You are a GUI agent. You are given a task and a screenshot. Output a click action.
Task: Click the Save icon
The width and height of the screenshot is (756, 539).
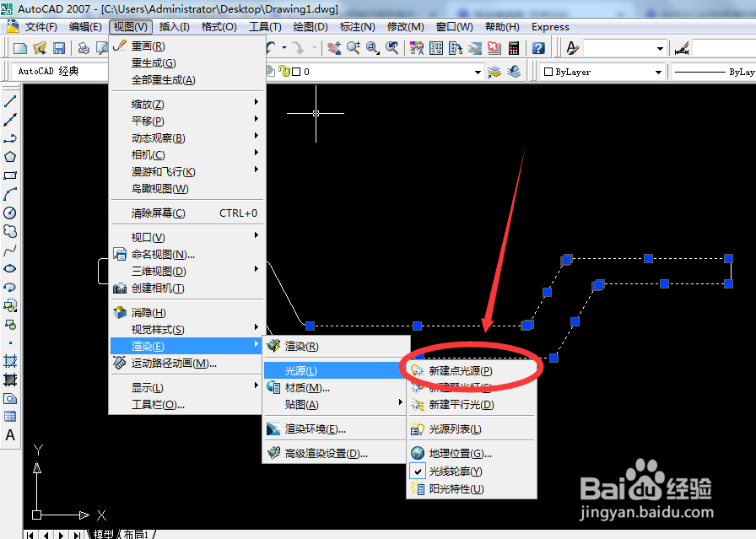[x=59, y=48]
